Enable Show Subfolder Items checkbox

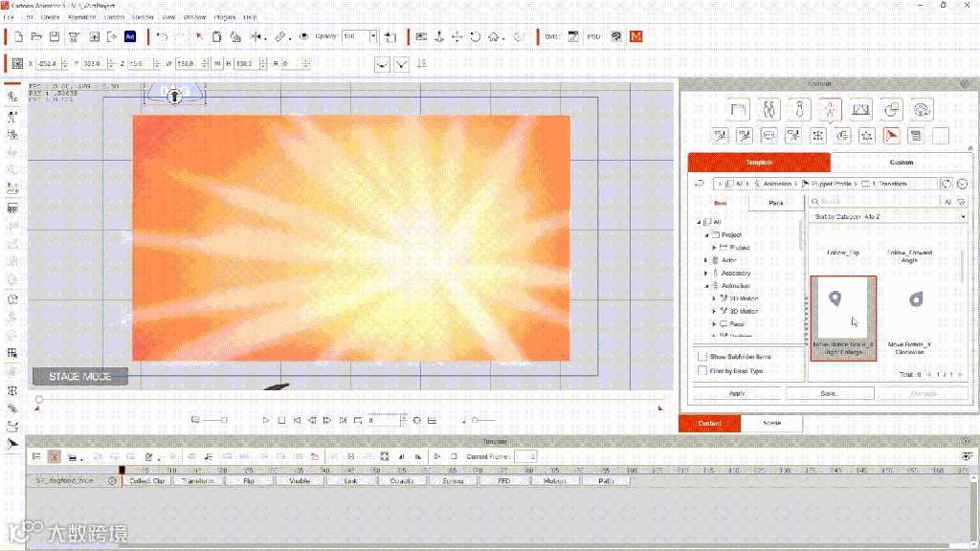[702, 356]
